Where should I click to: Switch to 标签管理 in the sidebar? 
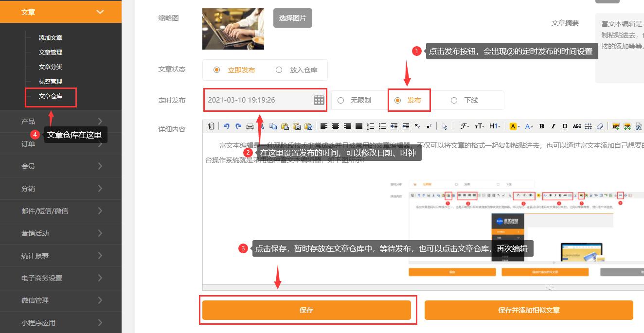(x=51, y=81)
